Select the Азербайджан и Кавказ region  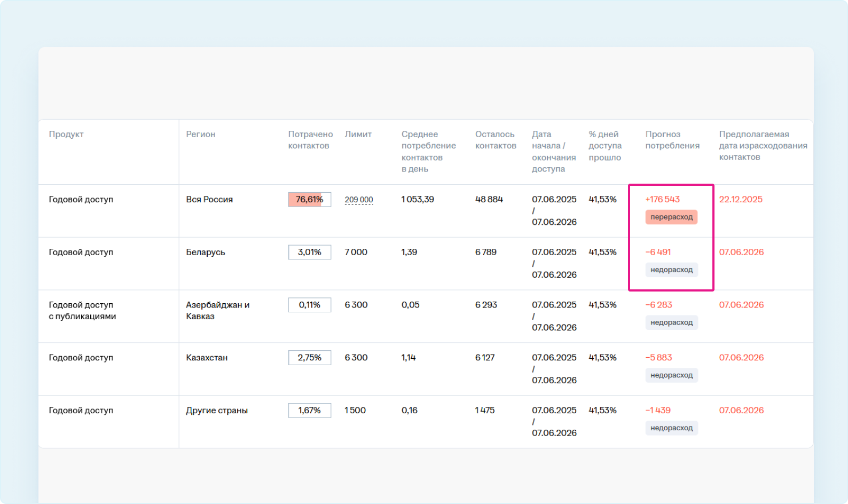pyautogui.click(x=217, y=311)
